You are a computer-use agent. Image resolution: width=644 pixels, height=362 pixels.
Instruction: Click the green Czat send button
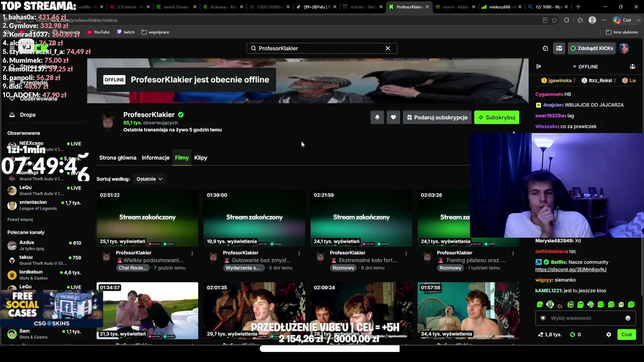click(x=626, y=334)
